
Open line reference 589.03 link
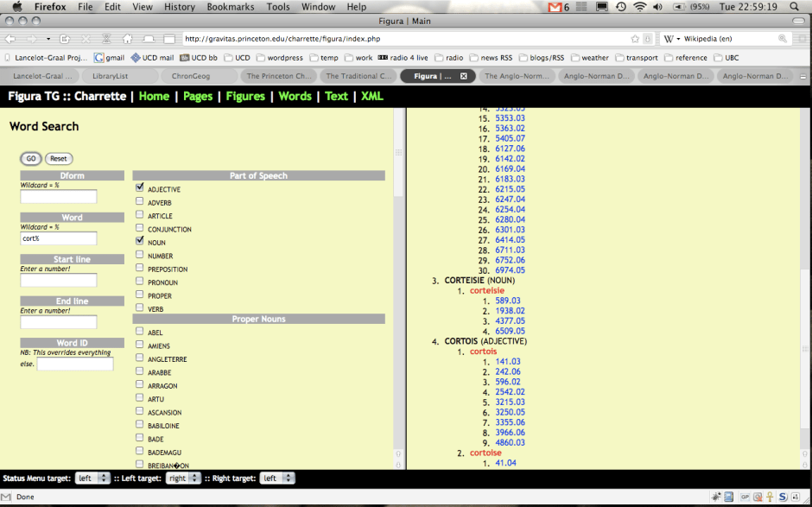(508, 301)
